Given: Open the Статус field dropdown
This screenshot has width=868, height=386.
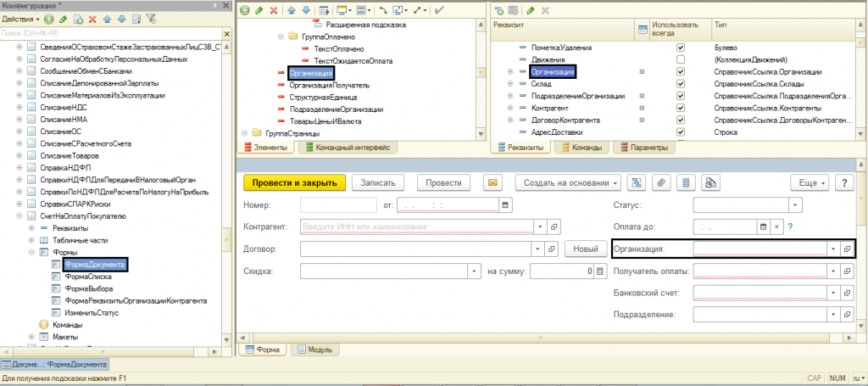Looking at the screenshot, I should click(x=794, y=204).
